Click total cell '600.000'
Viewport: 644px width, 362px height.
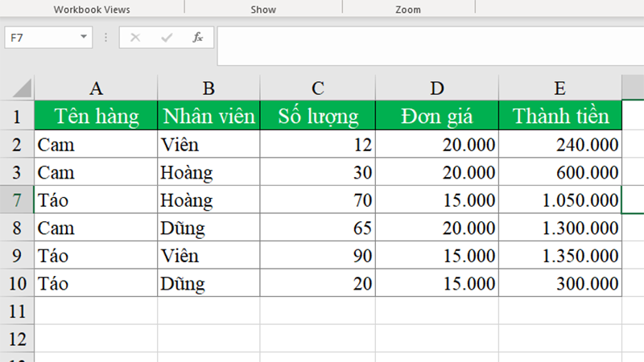click(560, 172)
